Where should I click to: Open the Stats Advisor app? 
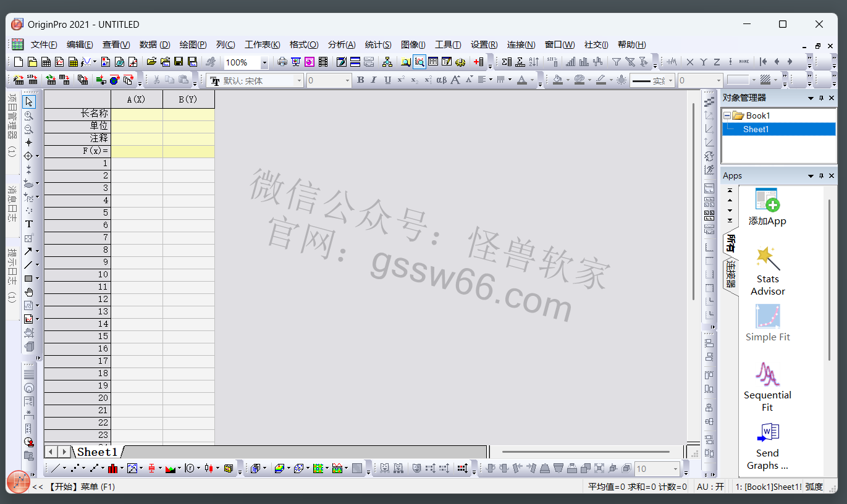[x=767, y=272]
